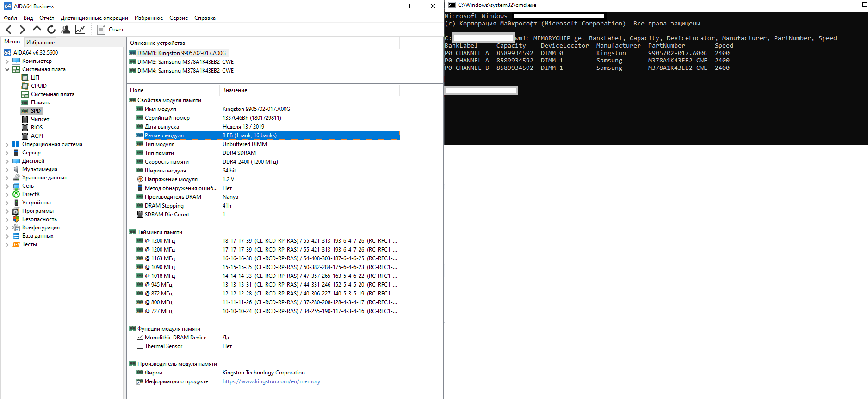Viewport: 868px width, 399px height.
Task: Select the ACPI chip icon
Action: (25, 136)
